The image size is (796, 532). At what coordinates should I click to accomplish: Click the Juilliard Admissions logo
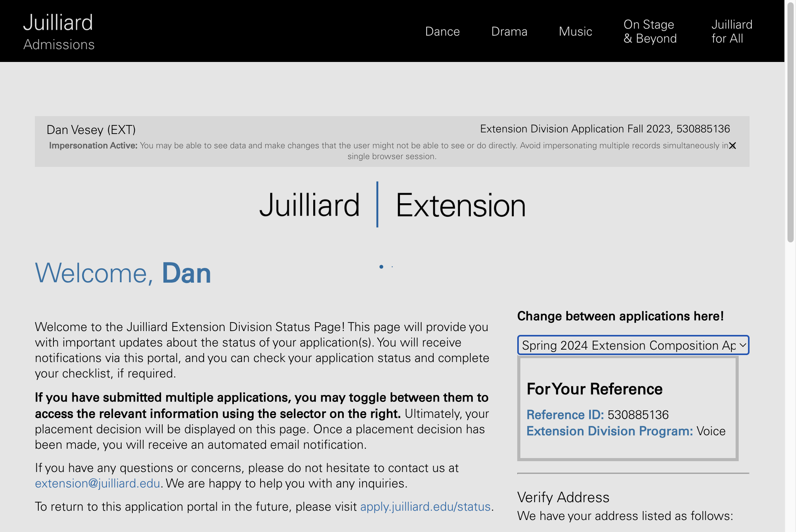59,32
